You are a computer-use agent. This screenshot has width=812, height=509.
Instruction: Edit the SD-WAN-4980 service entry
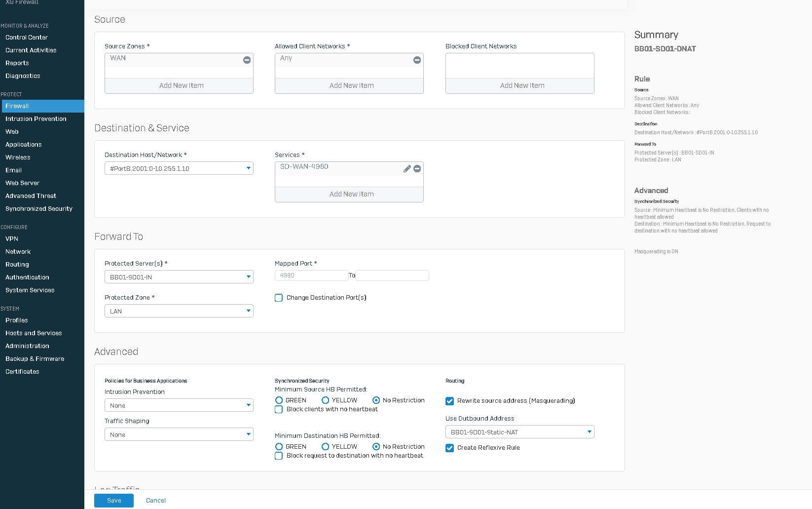[x=406, y=169]
